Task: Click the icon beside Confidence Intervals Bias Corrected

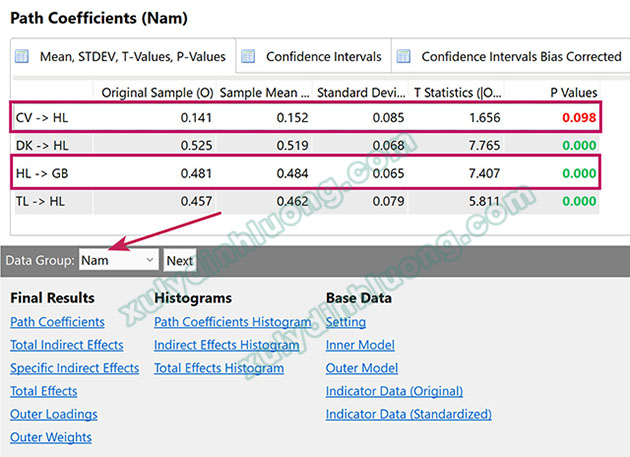Action: [x=403, y=57]
